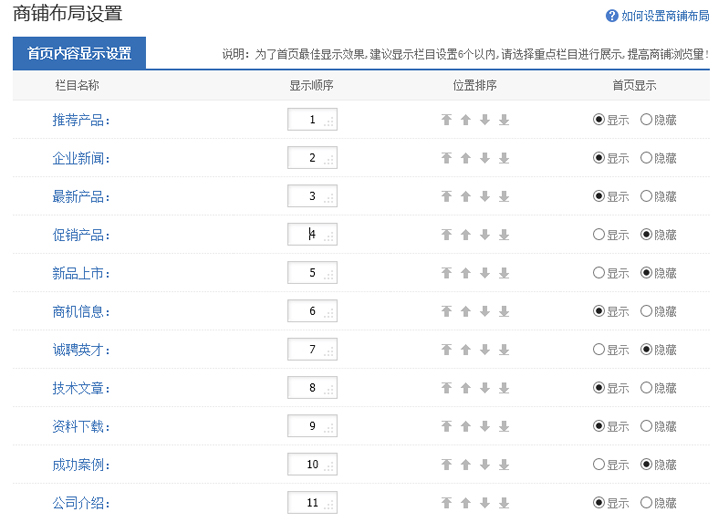Click the 位置排序 column header

click(475, 85)
